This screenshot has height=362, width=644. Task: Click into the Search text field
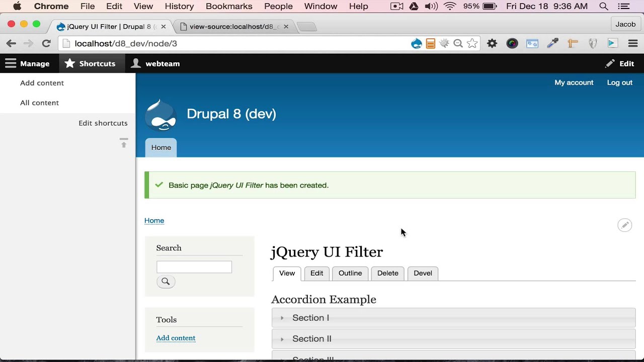point(194,267)
